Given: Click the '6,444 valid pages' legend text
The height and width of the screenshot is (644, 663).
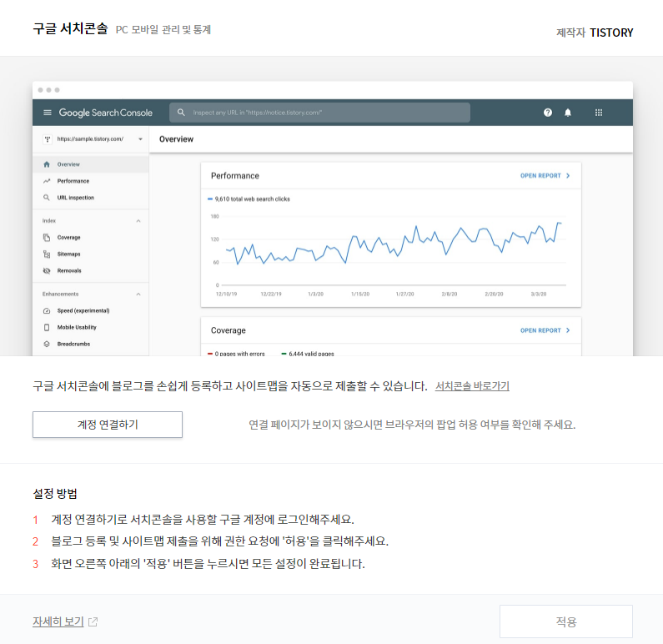Looking at the screenshot, I should click(311, 354).
